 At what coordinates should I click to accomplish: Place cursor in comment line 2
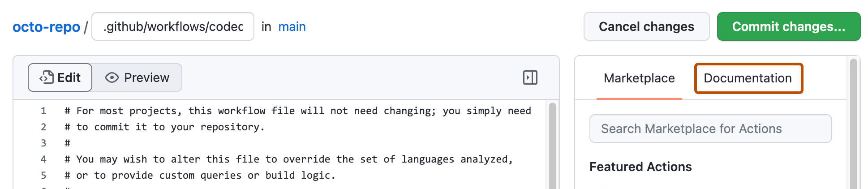click(170, 127)
